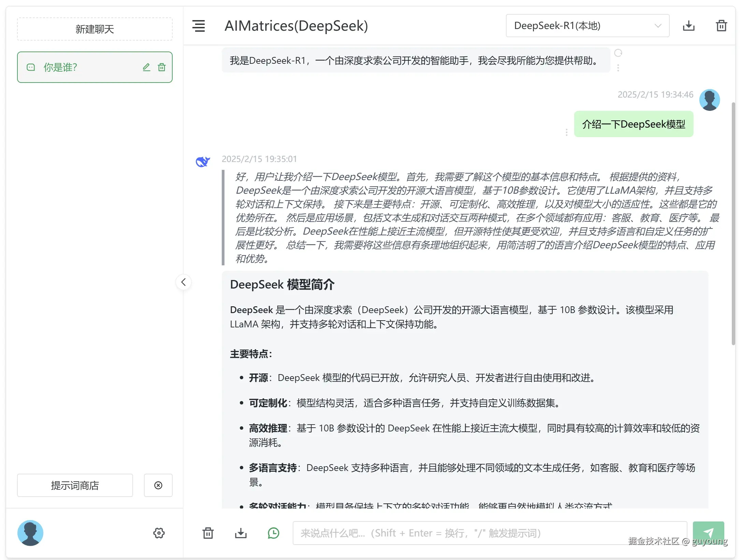Send message with the green paper-plane button
This screenshot has width=741, height=560.
709,533
